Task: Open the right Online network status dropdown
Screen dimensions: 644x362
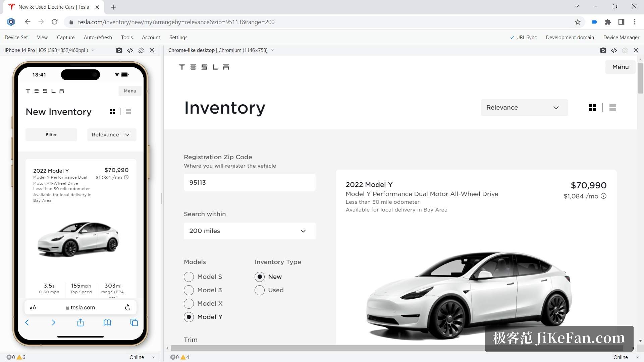Action: [x=626, y=357]
